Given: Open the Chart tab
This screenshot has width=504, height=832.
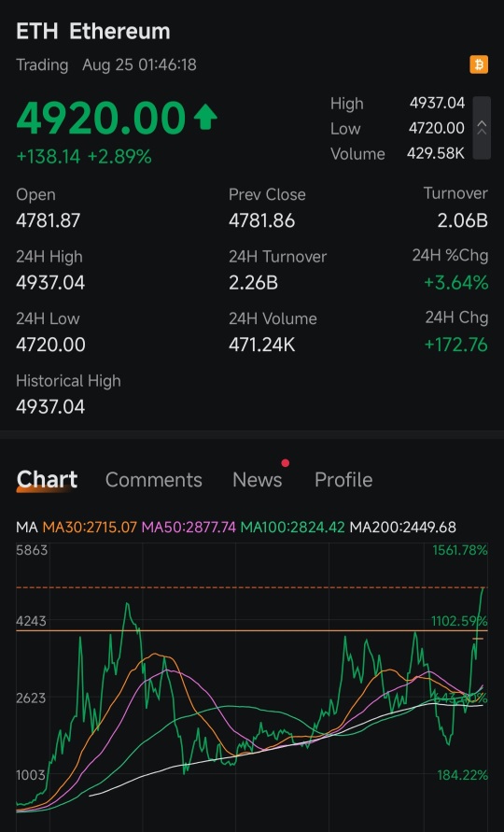Looking at the screenshot, I should tap(47, 480).
